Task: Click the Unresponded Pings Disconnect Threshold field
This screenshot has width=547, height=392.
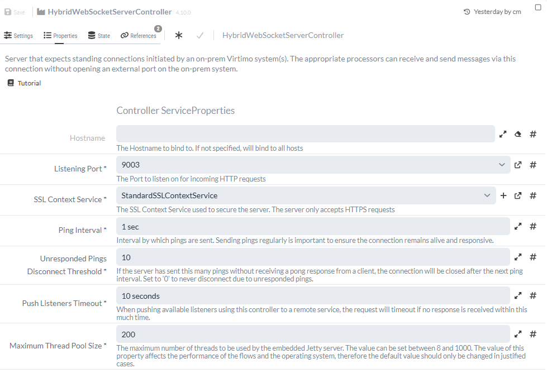Action: coord(313,257)
